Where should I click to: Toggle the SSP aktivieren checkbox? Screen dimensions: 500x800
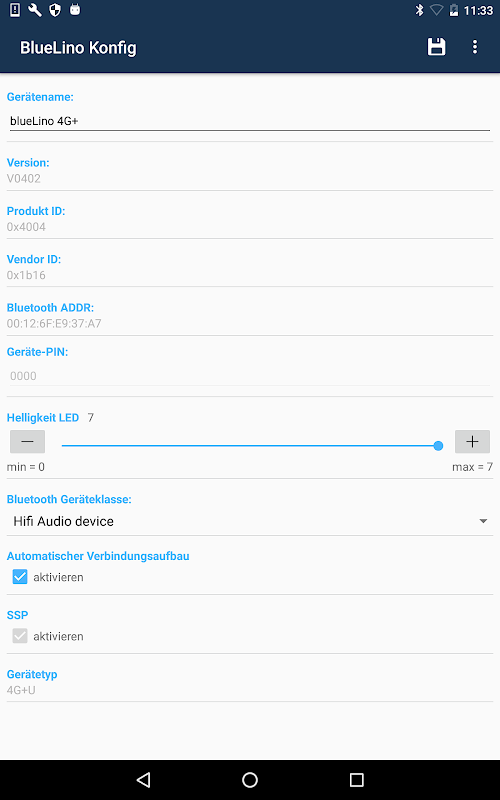[20, 636]
